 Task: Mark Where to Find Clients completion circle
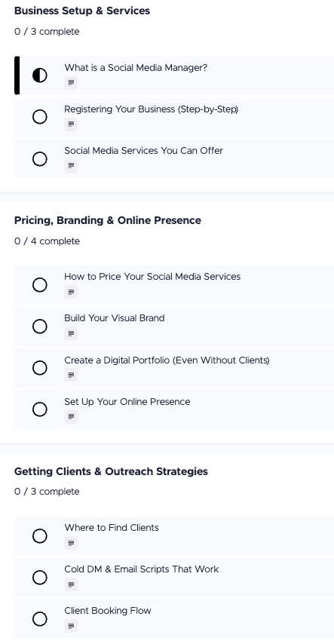(40, 536)
